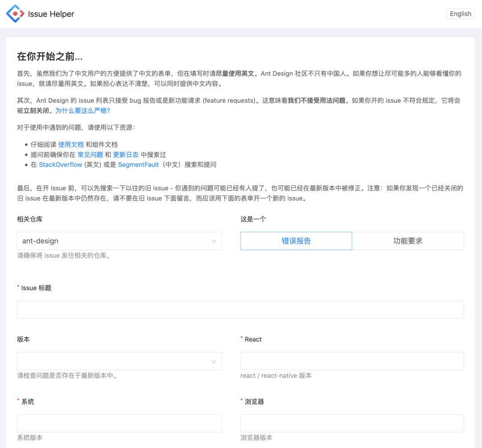Click the 系统 version input field
The height and width of the screenshot is (448, 482).
119,423
